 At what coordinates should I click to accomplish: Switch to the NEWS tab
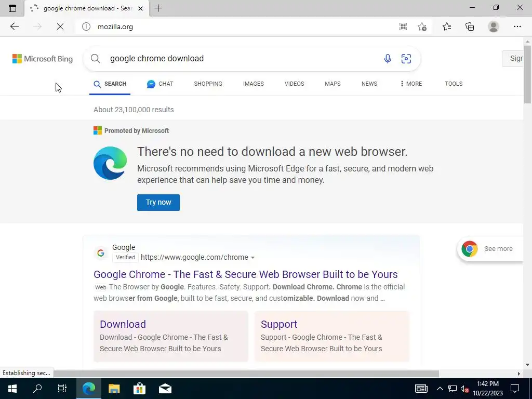[x=369, y=84]
